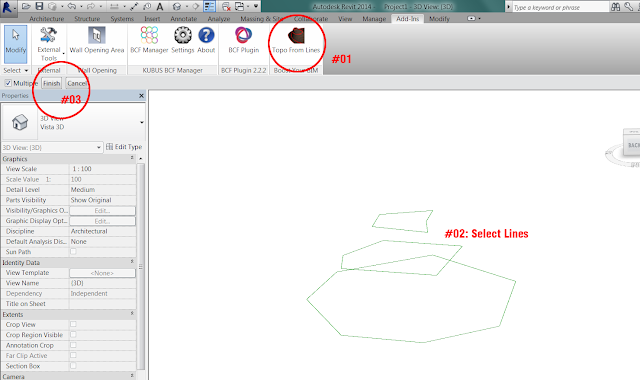
Task: Enable the Section Box checkbox
Action: (x=73, y=366)
